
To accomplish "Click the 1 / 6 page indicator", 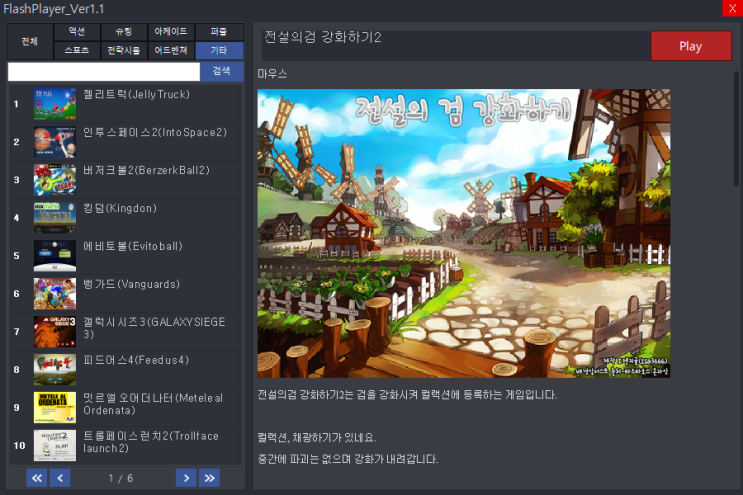I will coord(120,478).
